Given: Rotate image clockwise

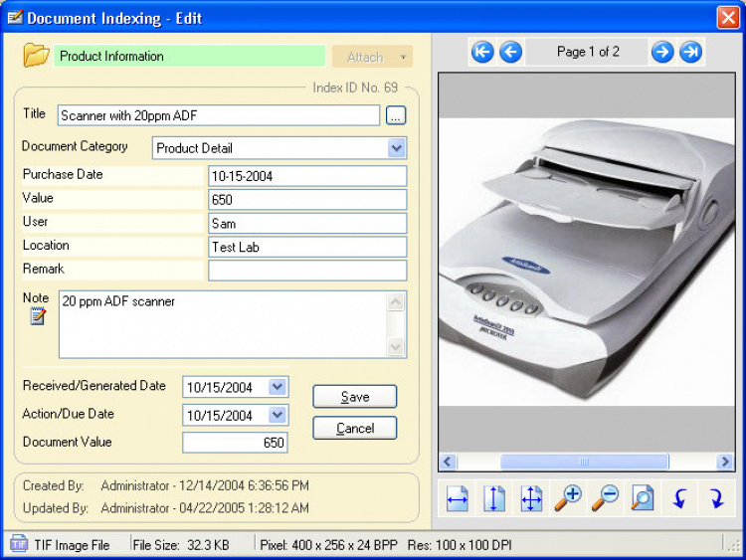Looking at the screenshot, I should pos(716,498).
